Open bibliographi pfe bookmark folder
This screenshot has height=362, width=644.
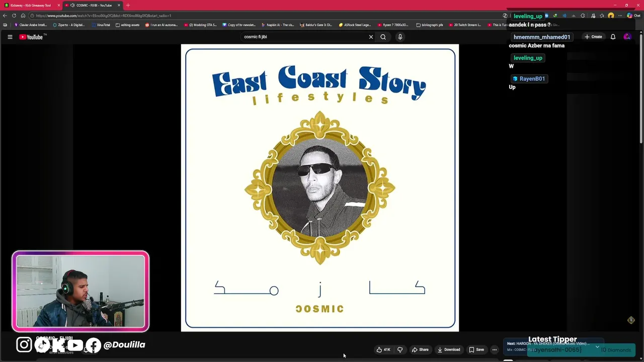[430, 25]
